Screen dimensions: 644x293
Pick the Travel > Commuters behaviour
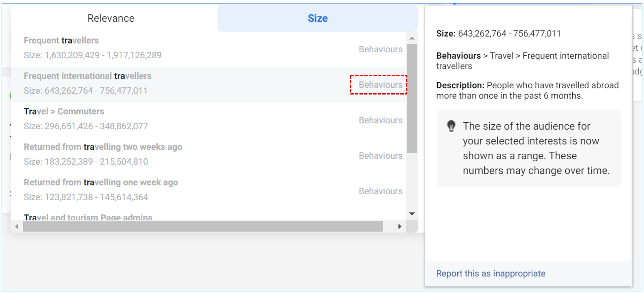click(64, 111)
